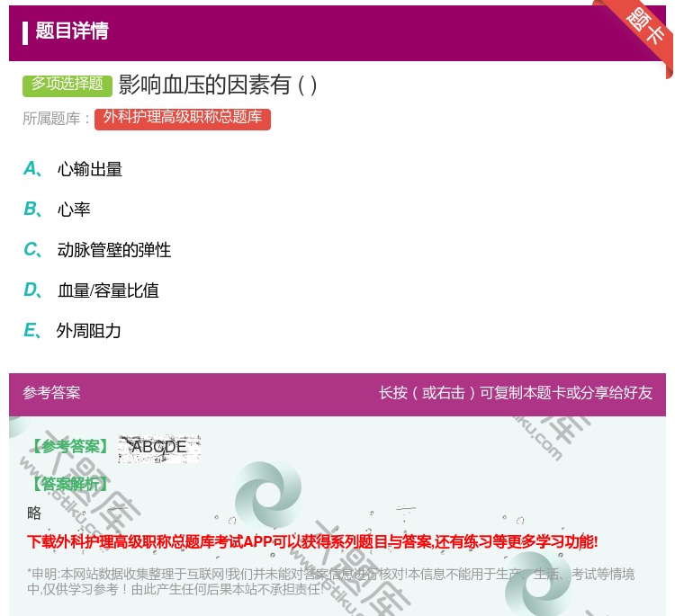
Task: Click the 【答案解析】 green label
Action: click(x=68, y=484)
